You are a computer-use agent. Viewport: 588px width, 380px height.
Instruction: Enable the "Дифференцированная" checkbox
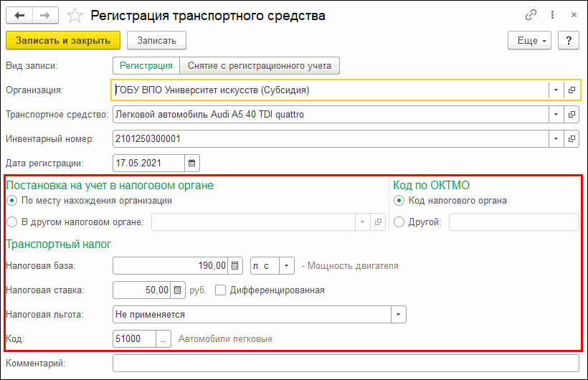tap(221, 290)
